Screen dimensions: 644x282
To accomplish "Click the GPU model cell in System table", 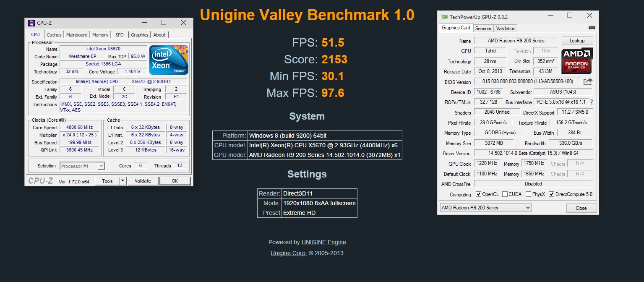I will click(x=325, y=155).
